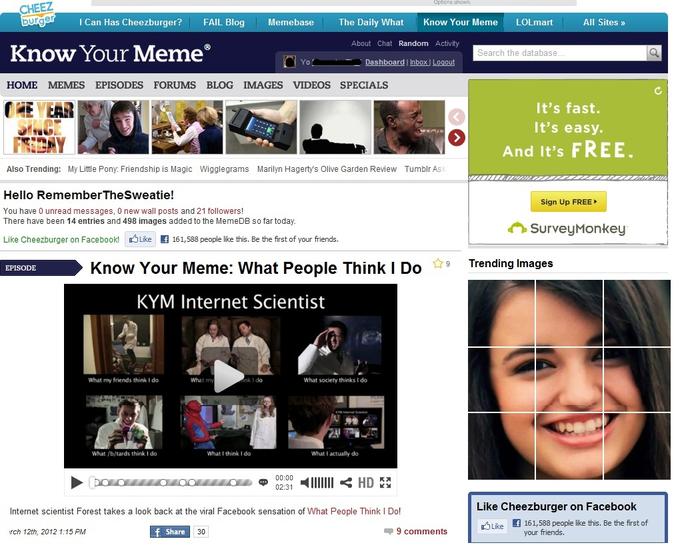Viewport: 680px width, 549px height.
Task: Enter fullscreen video mode
Action: point(385,482)
